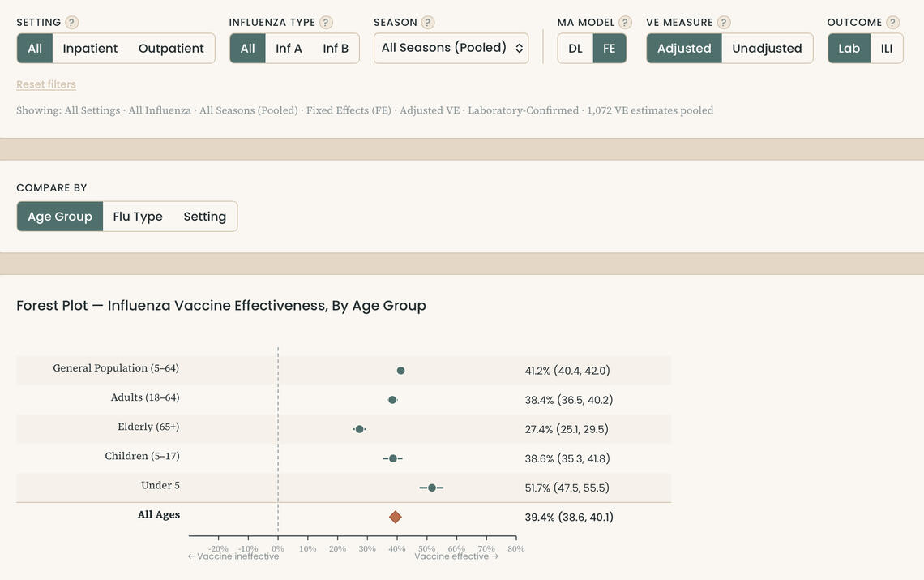The width and height of the screenshot is (924, 580).
Task: Select Inf A influenza type
Action: 289,49
